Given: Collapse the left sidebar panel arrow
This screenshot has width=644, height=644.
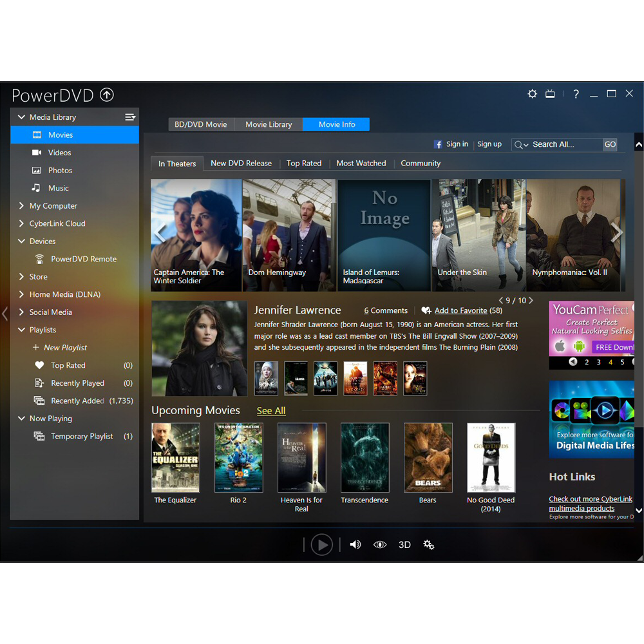Looking at the screenshot, I should pyautogui.click(x=5, y=314).
